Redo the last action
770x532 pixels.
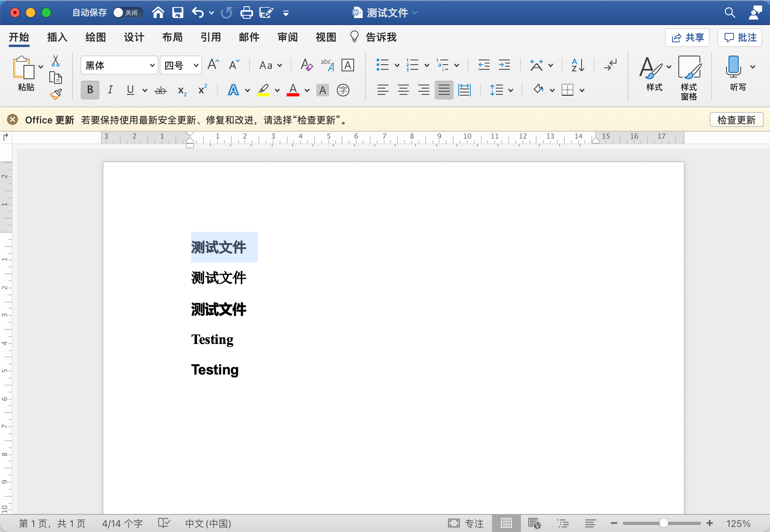[226, 13]
